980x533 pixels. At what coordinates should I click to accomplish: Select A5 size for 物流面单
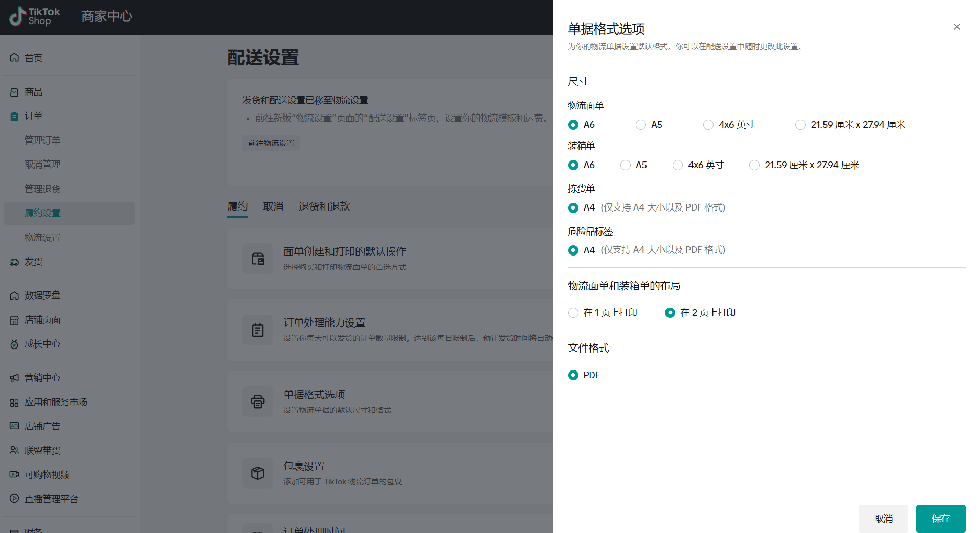click(x=640, y=125)
